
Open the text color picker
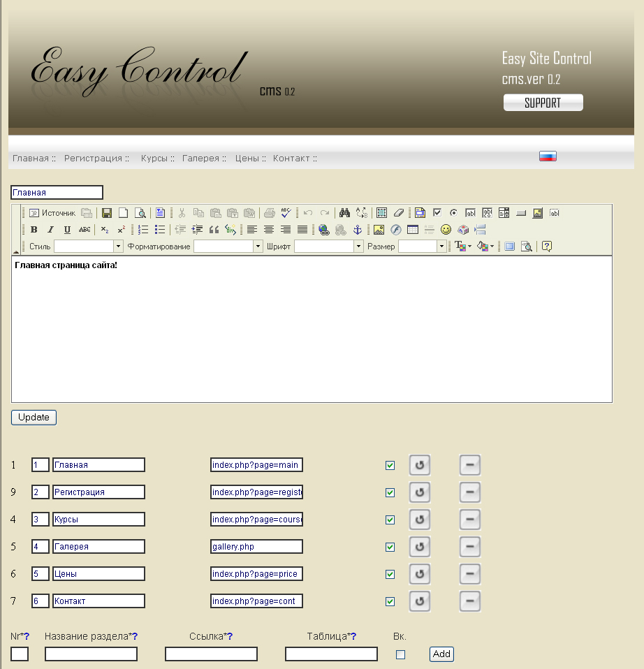coord(460,245)
